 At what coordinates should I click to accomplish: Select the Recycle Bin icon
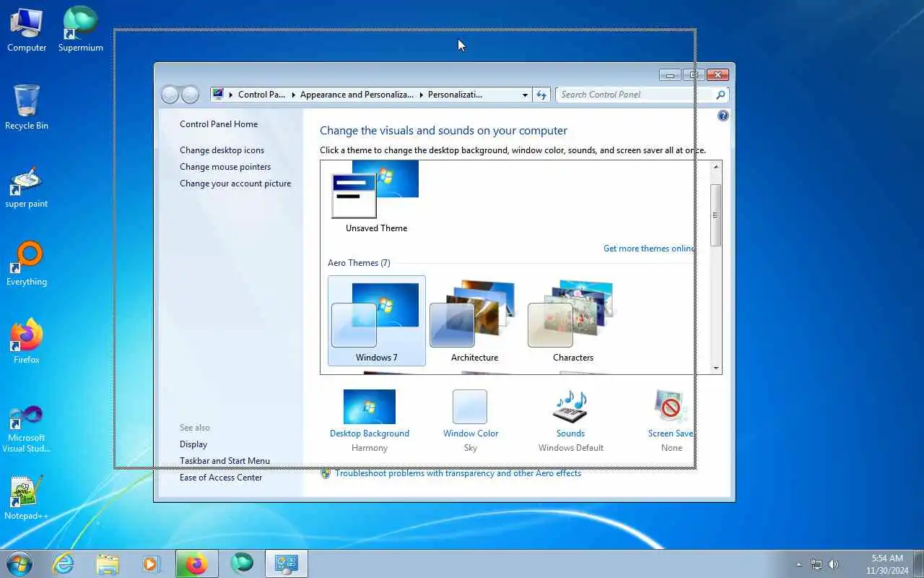tap(27, 108)
